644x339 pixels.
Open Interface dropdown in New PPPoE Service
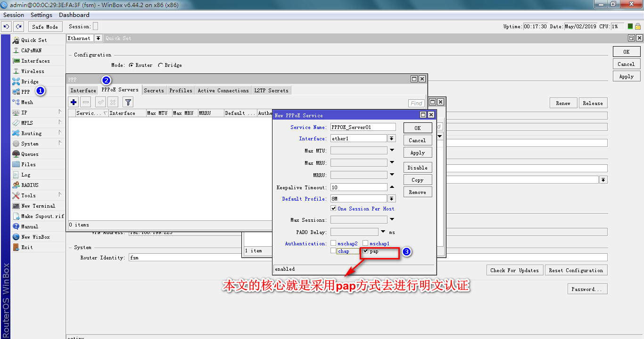(392, 138)
